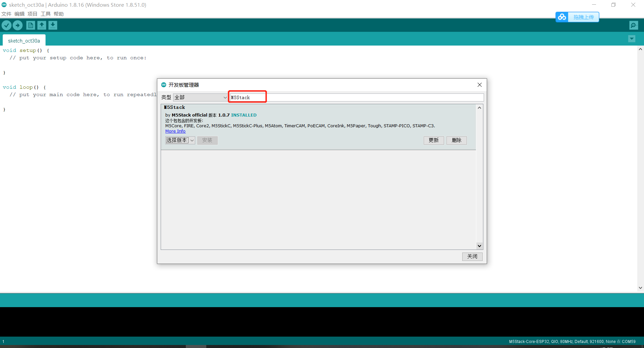This screenshot has height=348, width=644.
Task: Click the board list scroll up arrow
Action: point(479,108)
